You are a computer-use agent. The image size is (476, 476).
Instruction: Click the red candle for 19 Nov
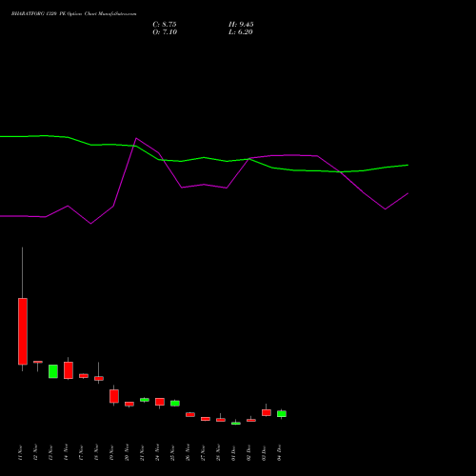click(114, 396)
